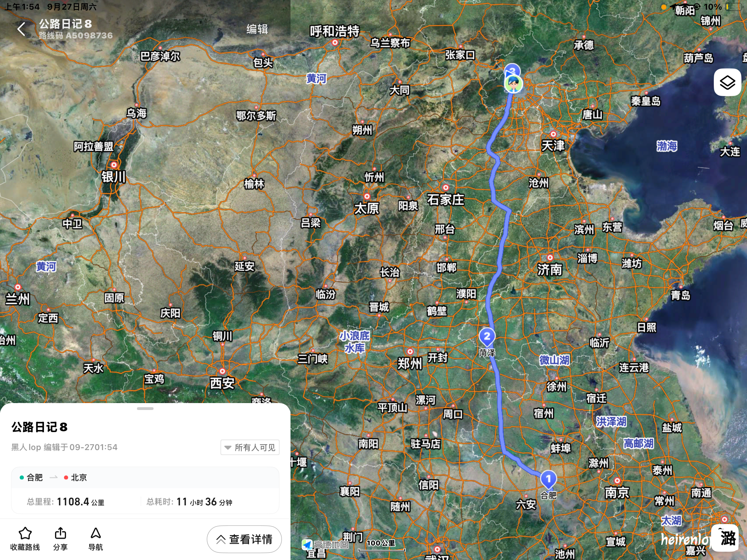Tap the back arrow icon

click(x=22, y=29)
